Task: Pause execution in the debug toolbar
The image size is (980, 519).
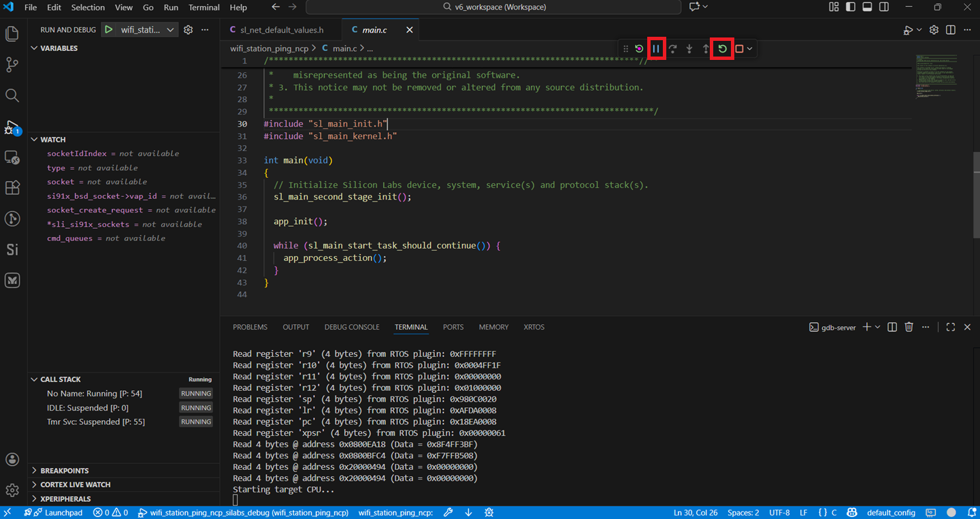Action: click(656, 48)
